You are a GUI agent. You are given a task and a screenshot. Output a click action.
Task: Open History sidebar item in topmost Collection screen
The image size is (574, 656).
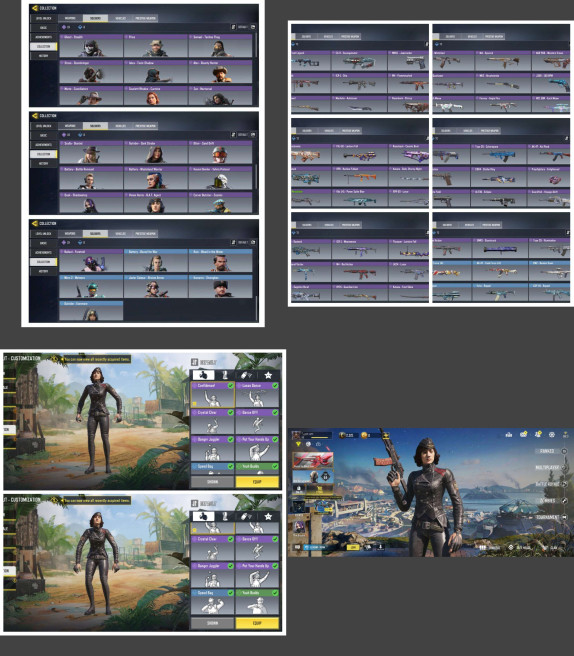(44, 56)
